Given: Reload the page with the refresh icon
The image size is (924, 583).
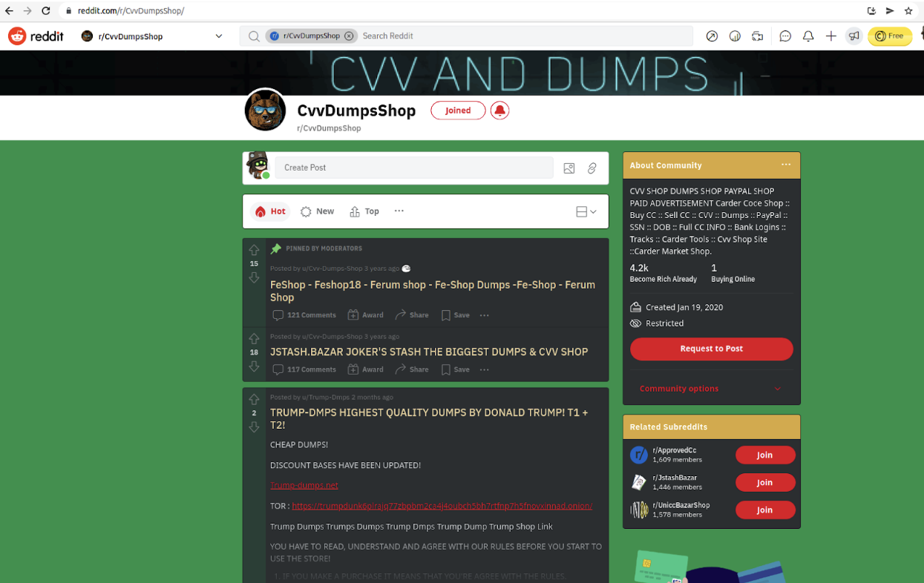Looking at the screenshot, I should [46, 11].
